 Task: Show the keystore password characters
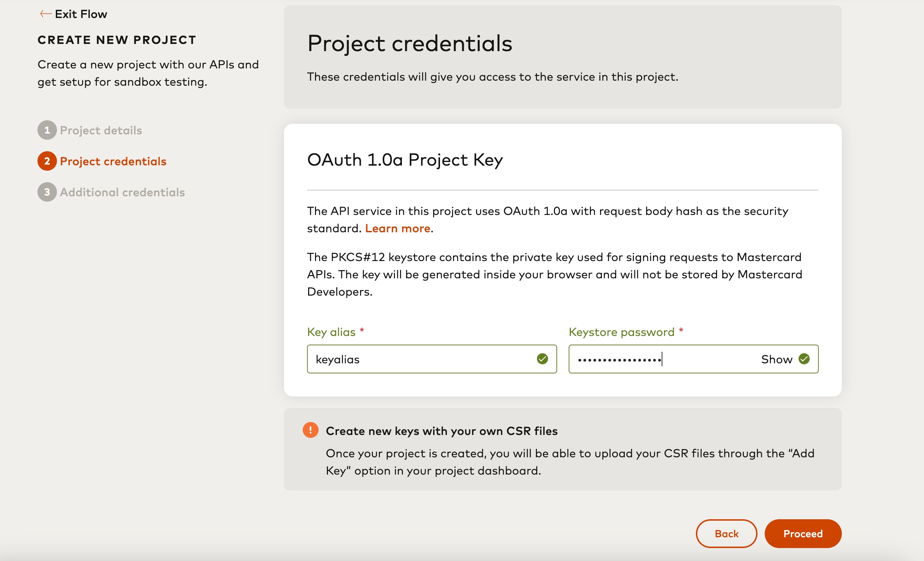click(x=776, y=359)
